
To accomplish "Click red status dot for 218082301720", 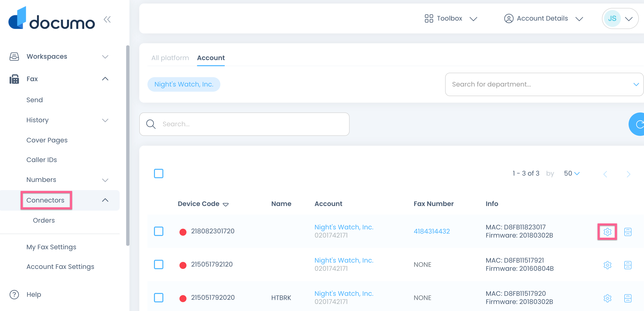I will pos(183,232).
